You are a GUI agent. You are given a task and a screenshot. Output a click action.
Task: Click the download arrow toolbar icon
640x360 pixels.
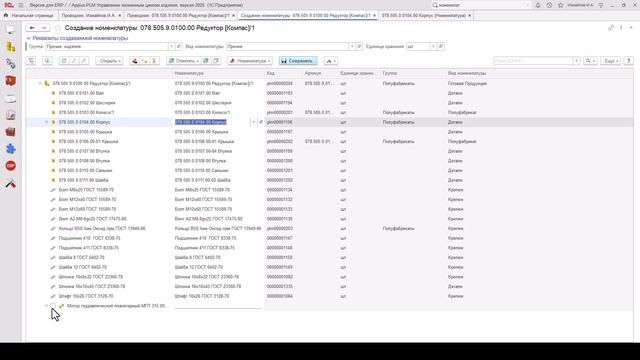(47, 61)
